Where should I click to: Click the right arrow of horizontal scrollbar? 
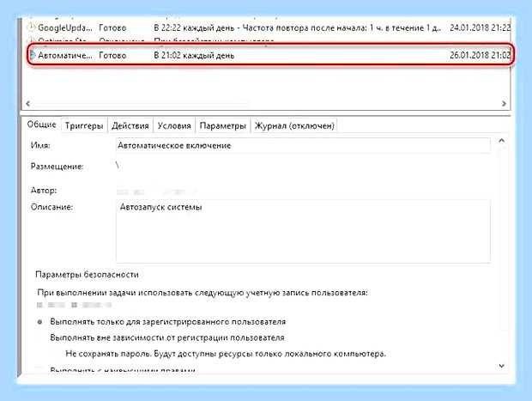click(504, 104)
